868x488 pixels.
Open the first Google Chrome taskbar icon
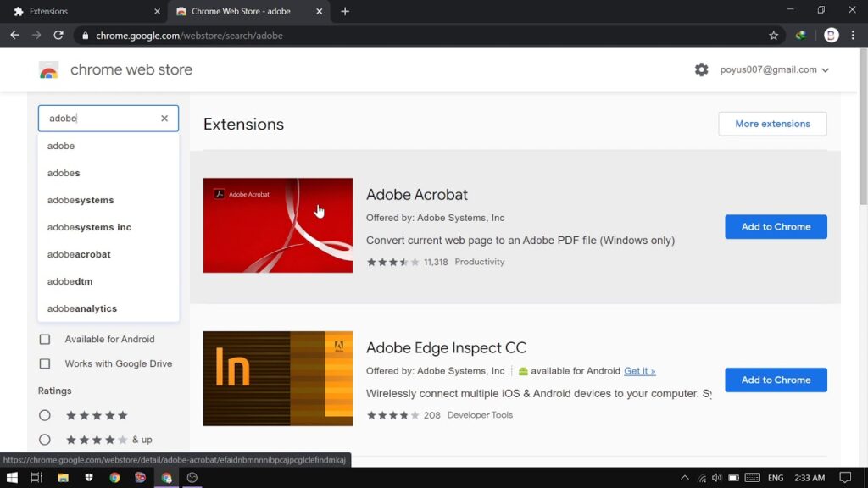(x=114, y=478)
